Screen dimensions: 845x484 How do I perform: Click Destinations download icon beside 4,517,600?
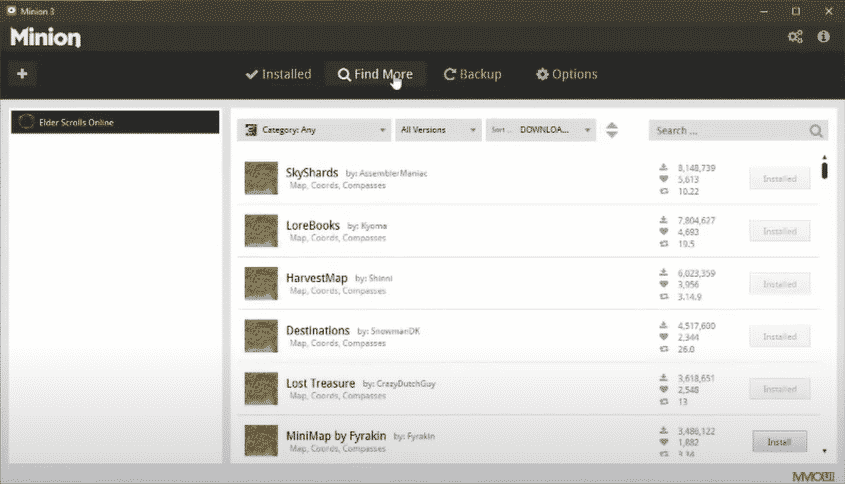click(663, 325)
